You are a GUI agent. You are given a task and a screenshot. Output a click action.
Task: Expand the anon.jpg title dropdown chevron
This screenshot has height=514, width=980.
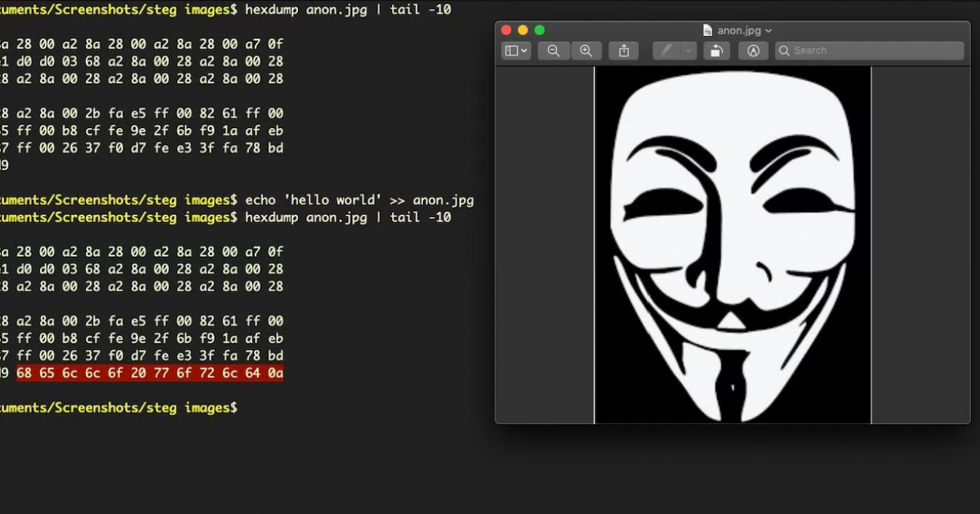768,31
